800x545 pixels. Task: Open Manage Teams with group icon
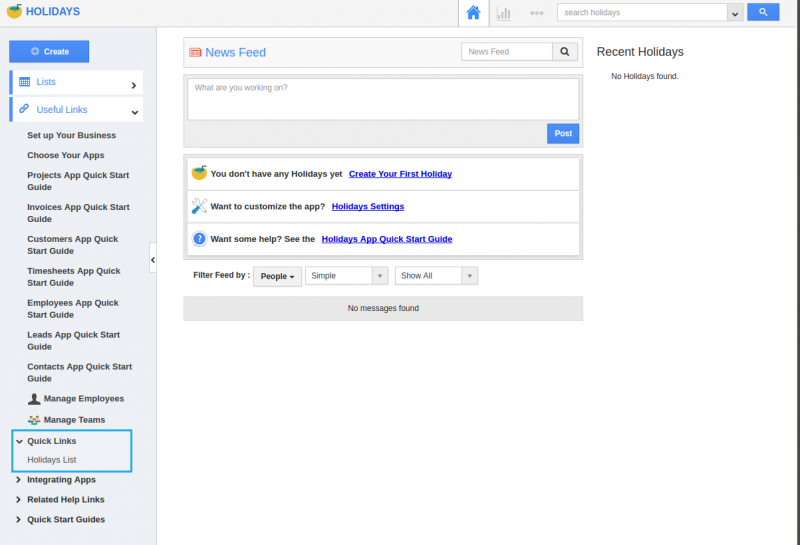pos(66,420)
